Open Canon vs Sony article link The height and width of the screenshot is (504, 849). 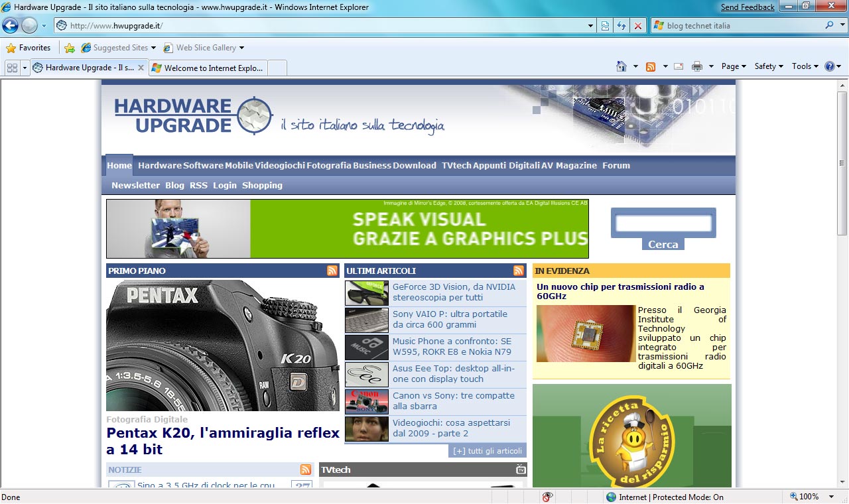pyautogui.click(x=454, y=401)
